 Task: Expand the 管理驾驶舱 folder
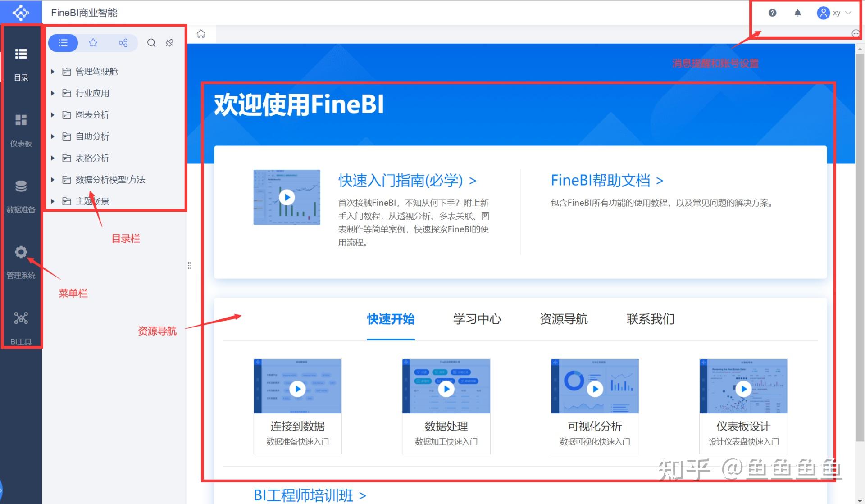(x=53, y=71)
